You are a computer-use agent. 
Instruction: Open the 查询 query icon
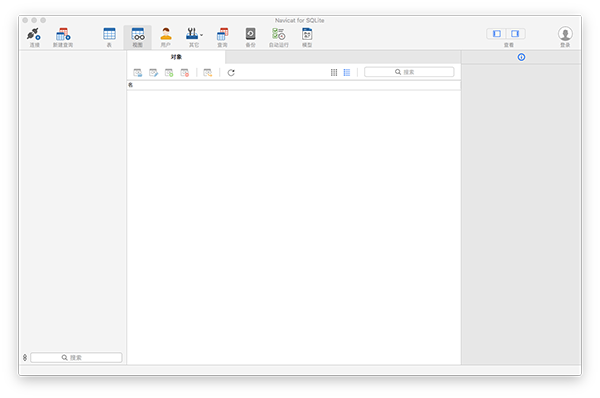click(x=222, y=34)
